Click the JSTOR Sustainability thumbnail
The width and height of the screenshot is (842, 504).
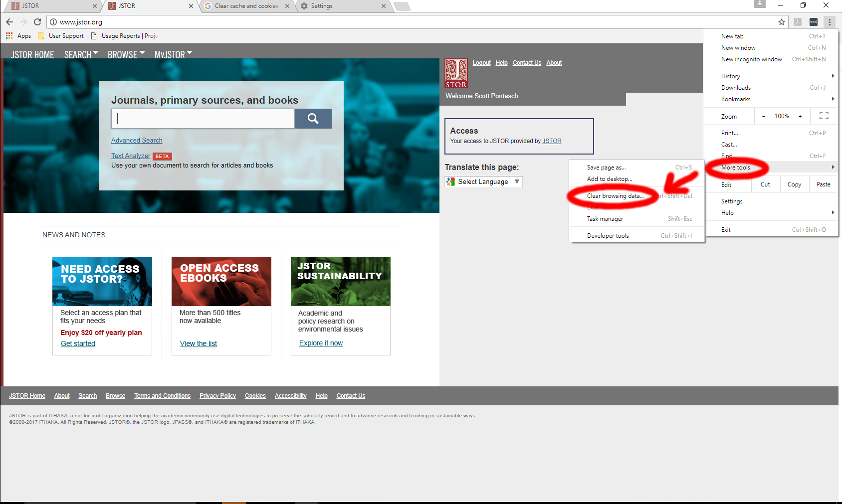point(341,281)
